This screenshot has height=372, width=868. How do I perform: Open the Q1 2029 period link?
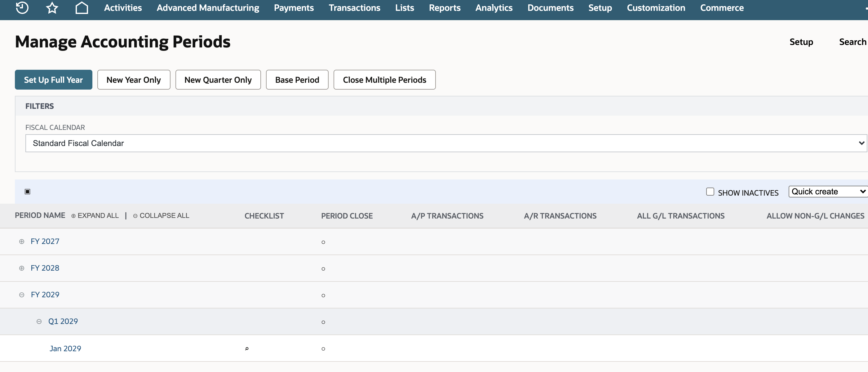(x=63, y=321)
